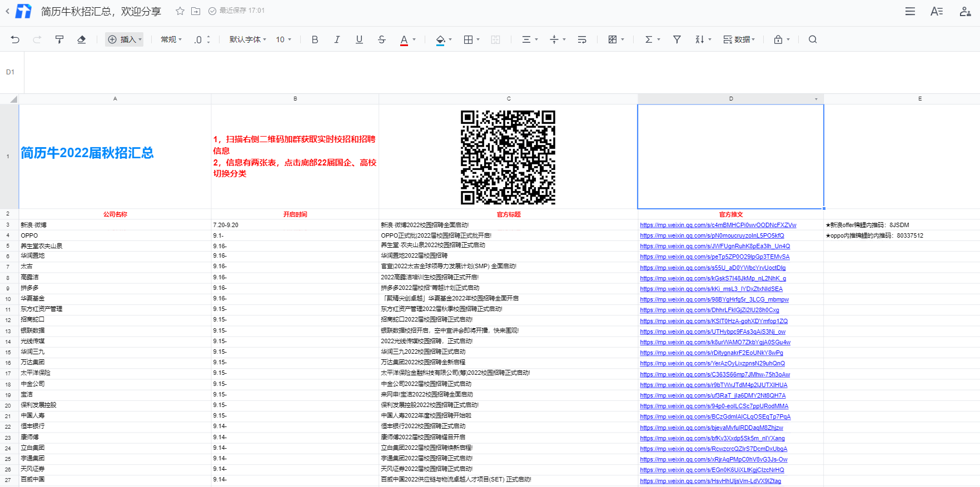
Task: Click the undo arrow icon
Action: tap(15, 39)
